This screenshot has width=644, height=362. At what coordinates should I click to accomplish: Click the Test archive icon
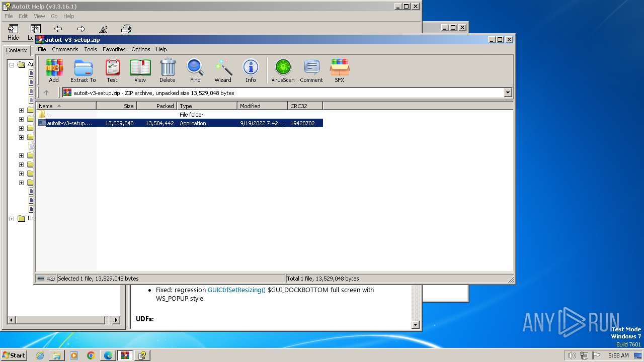tap(112, 71)
